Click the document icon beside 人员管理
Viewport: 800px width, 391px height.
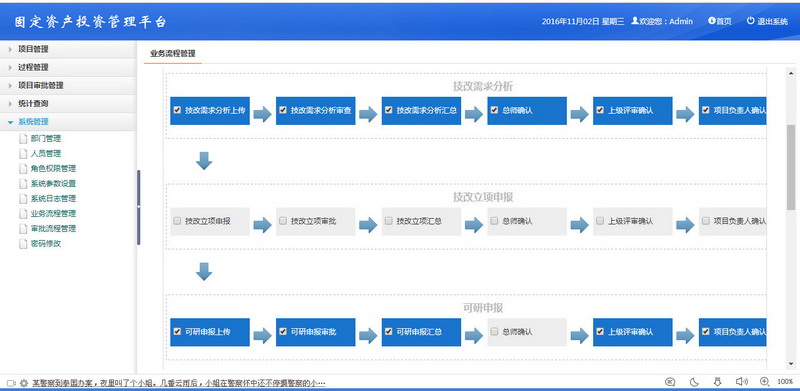point(23,154)
